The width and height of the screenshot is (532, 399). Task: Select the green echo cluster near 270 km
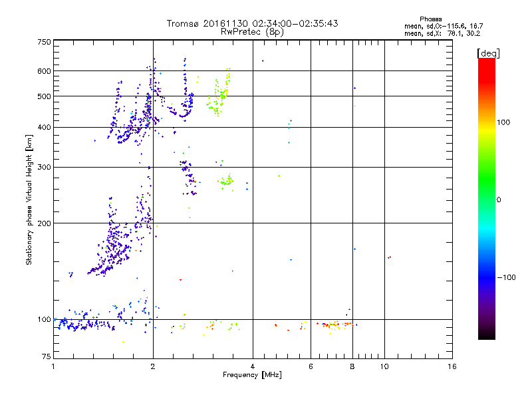(x=227, y=180)
